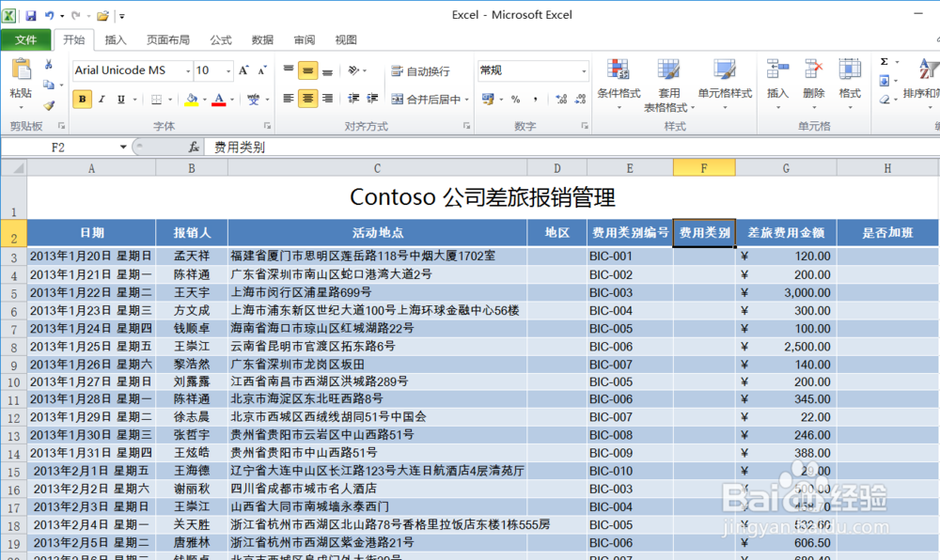Open font color dropdown arrow

[232, 100]
